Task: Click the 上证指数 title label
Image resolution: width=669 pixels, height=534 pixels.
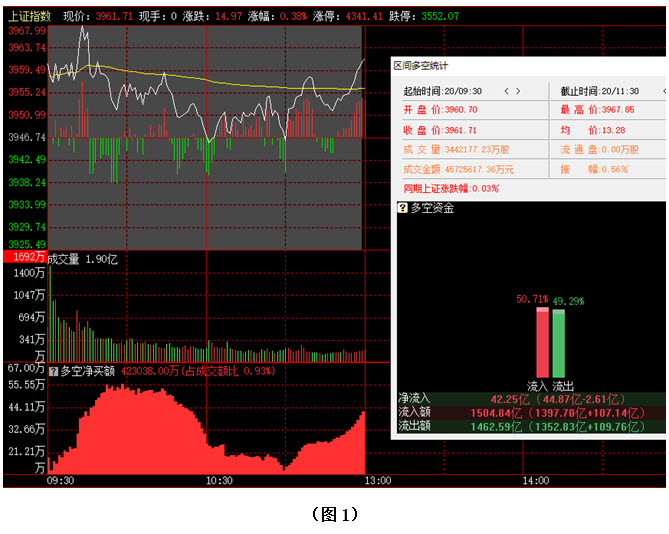Action: (x=29, y=16)
